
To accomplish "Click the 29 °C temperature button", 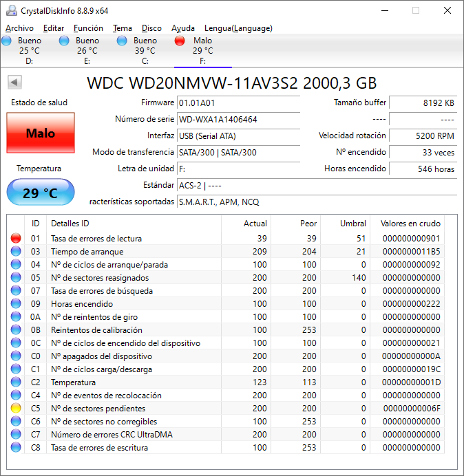I will tap(41, 193).
